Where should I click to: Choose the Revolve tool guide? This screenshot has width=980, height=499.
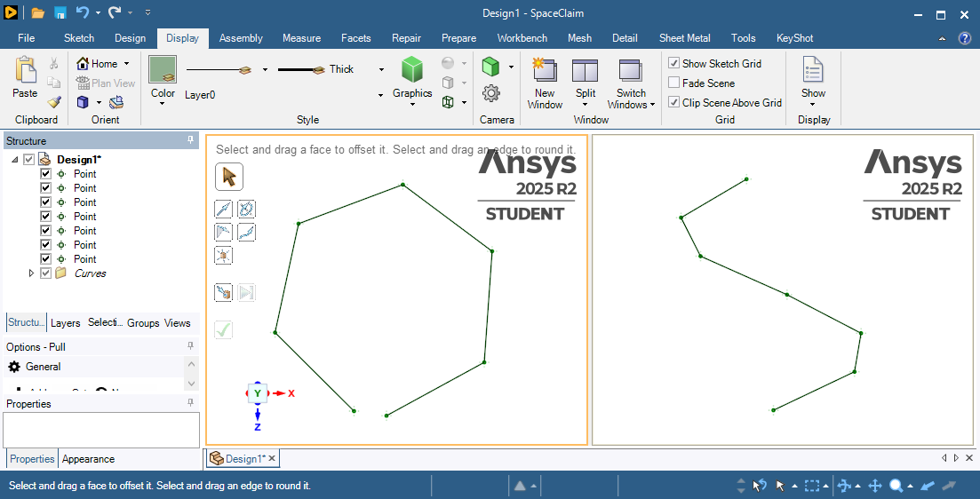[x=247, y=209]
